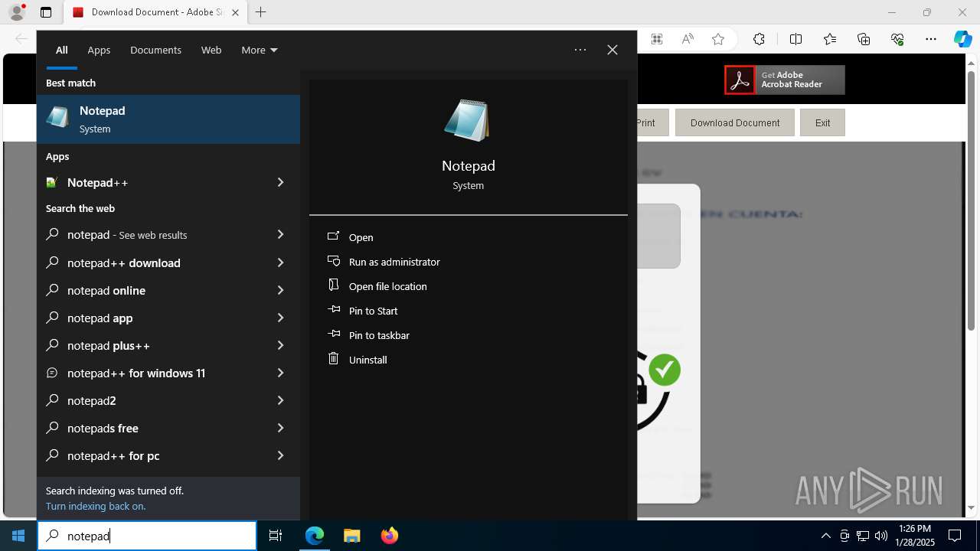
Task: Open the More filter dropdown
Action: tap(260, 50)
